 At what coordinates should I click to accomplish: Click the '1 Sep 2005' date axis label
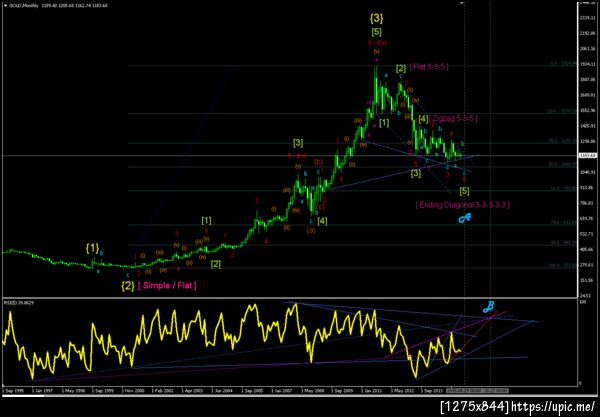pyautogui.click(x=252, y=391)
